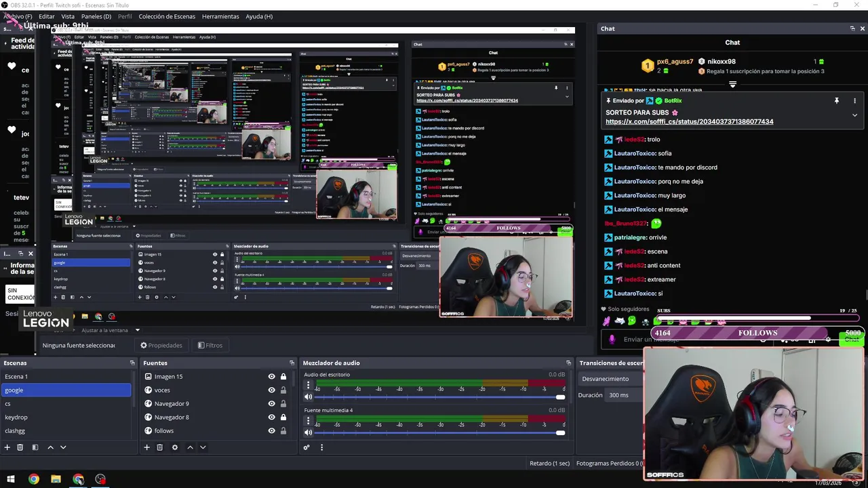Hide the follows source

[272, 430]
